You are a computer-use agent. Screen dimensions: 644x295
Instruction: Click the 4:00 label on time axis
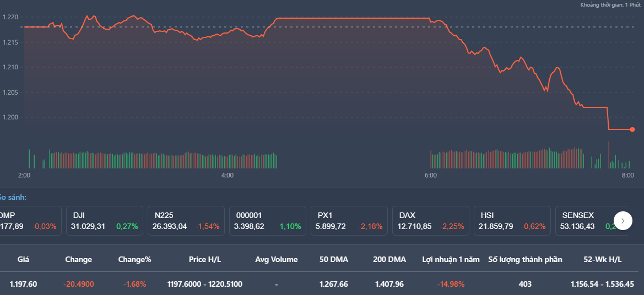pyautogui.click(x=227, y=176)
